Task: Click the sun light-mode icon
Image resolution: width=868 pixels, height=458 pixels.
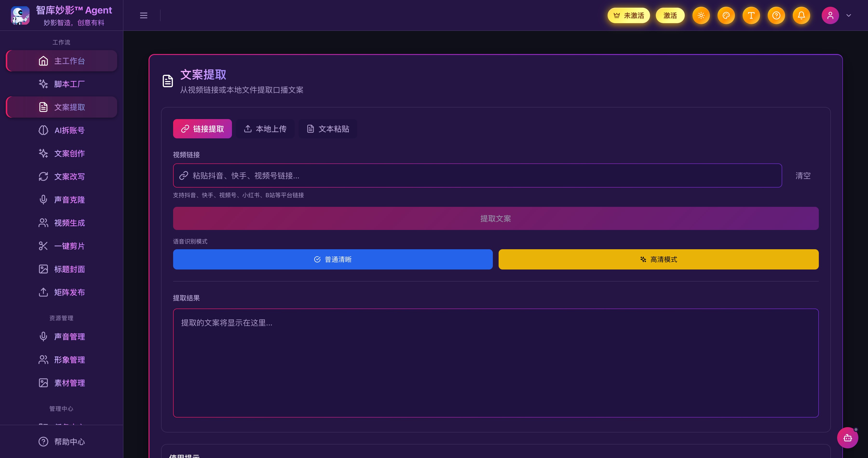Action: tap(701, 15)
